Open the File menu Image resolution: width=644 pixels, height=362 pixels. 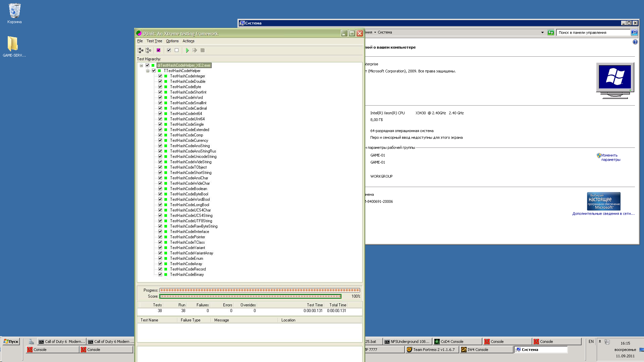pos(140,41)
